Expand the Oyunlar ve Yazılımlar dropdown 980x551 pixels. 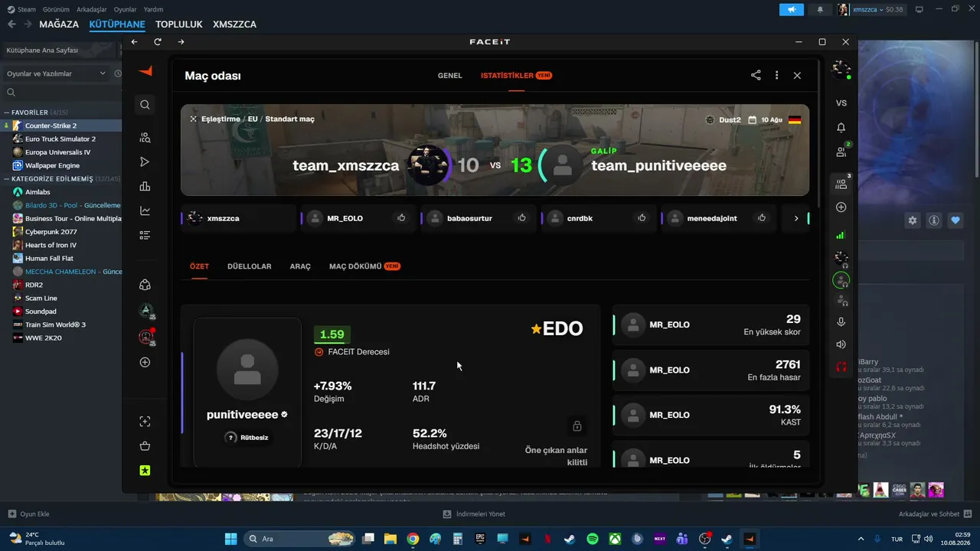[x=57, y=73]
